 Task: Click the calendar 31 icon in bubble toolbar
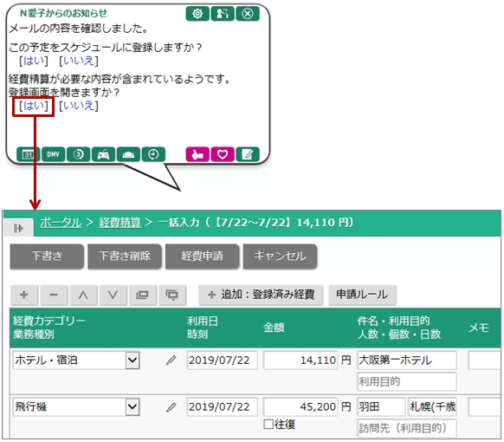pos(29,154)
